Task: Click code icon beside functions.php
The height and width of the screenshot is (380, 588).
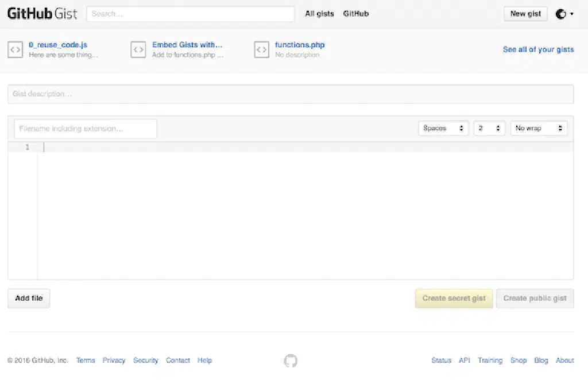Action: (x=261, y=50)
